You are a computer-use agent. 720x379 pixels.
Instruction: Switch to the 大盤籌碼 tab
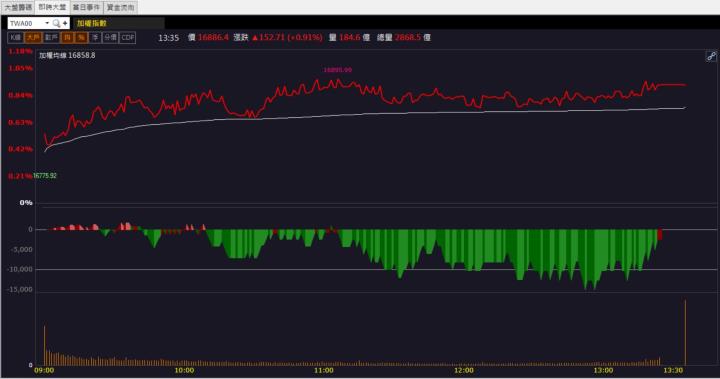18,7
